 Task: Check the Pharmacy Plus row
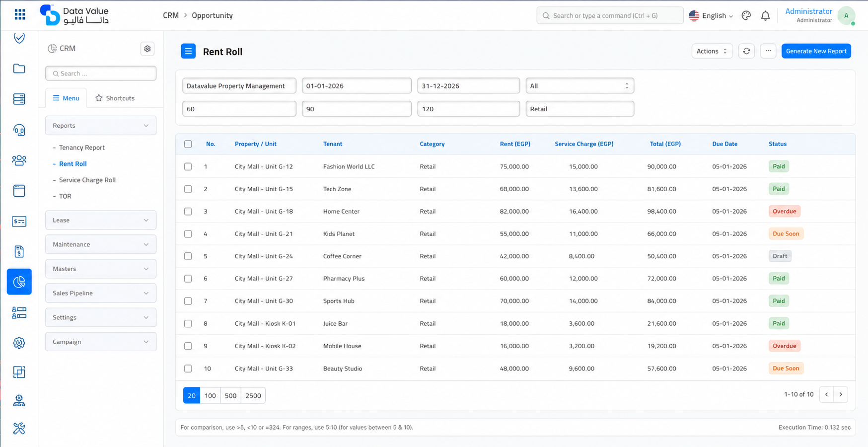pos(188,279)
